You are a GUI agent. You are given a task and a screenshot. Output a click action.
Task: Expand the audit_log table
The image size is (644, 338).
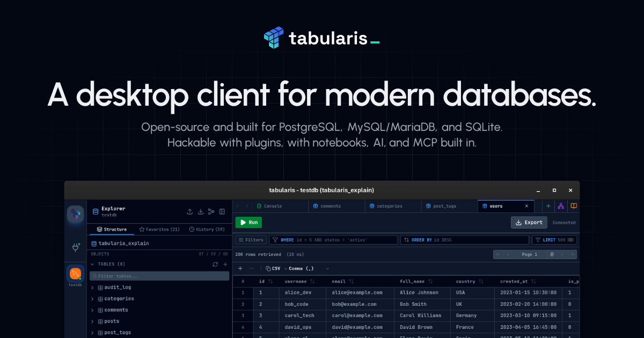point(92,288)
